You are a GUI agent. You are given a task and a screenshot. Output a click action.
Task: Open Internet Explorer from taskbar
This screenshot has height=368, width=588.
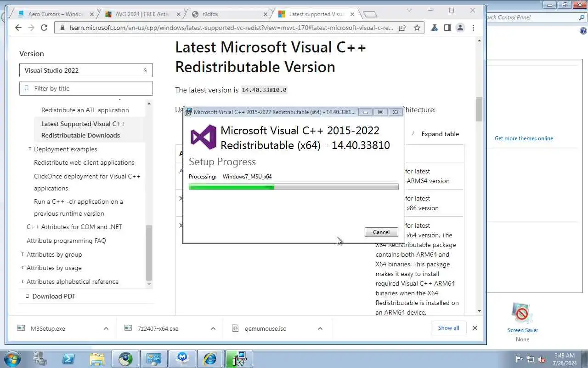click(x=210, y=359)
